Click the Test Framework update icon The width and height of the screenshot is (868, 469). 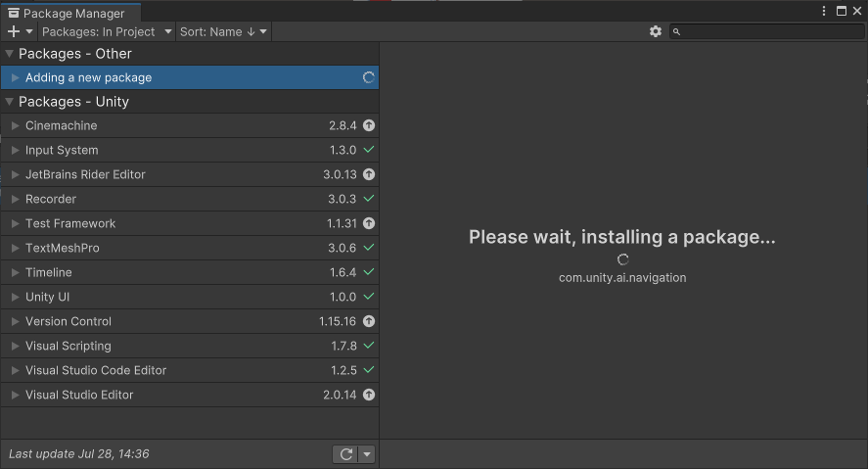(x=369, y=223)
